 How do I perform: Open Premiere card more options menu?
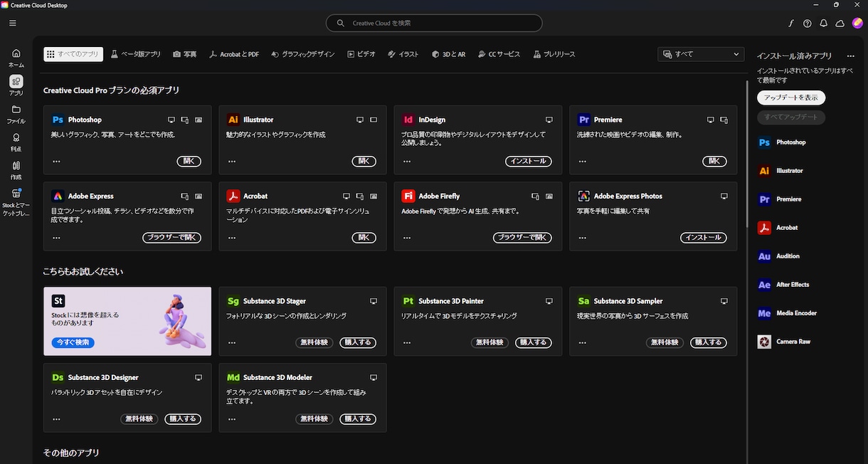click(583, 162)
